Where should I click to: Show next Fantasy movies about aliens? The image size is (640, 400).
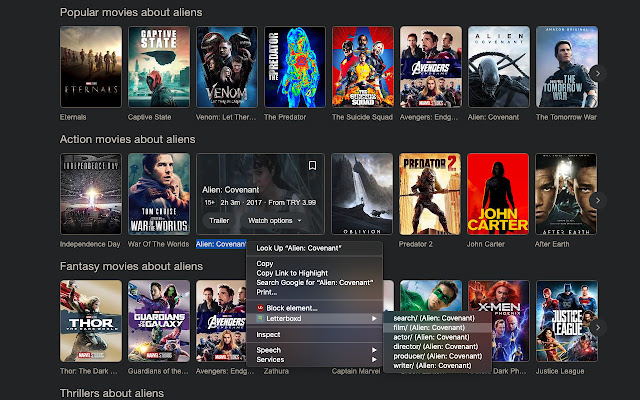pos(598,327)
